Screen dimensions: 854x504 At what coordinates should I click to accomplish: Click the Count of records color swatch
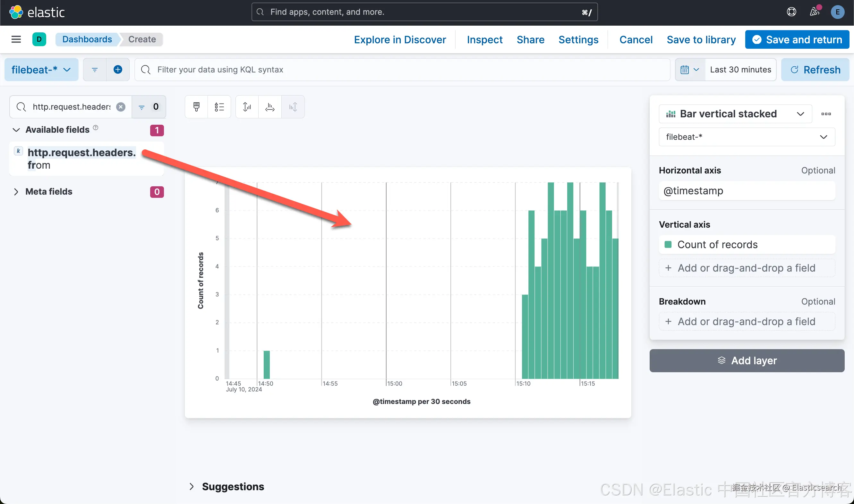tap(668, 245)
